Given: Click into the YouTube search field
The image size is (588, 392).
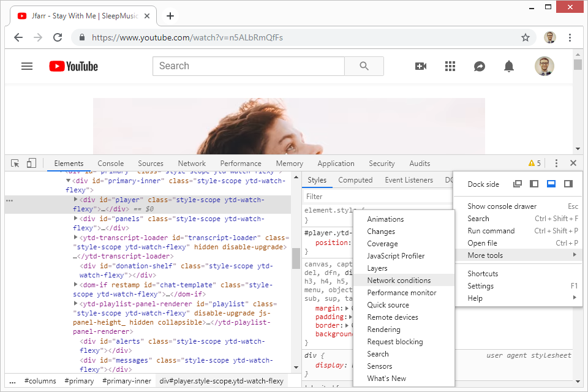Looking at the screenshot, I should (248, 66).
